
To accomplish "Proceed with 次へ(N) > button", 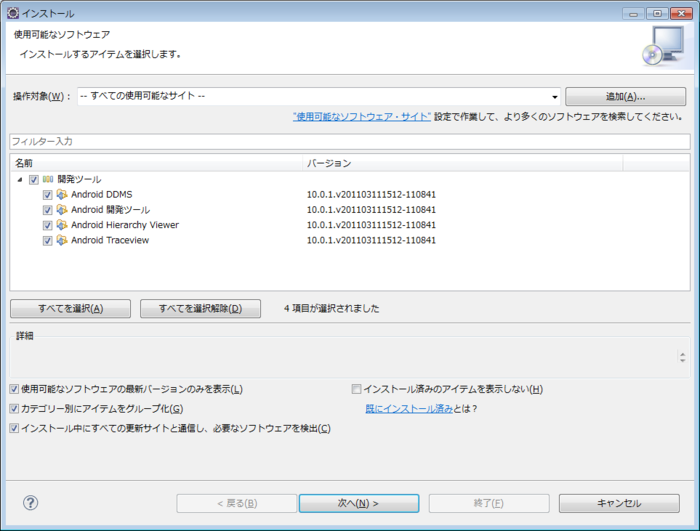I will 359,503.
